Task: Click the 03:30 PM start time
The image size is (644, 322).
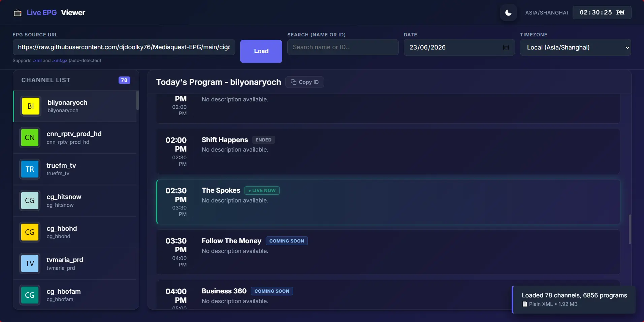Action: (176, 245)
